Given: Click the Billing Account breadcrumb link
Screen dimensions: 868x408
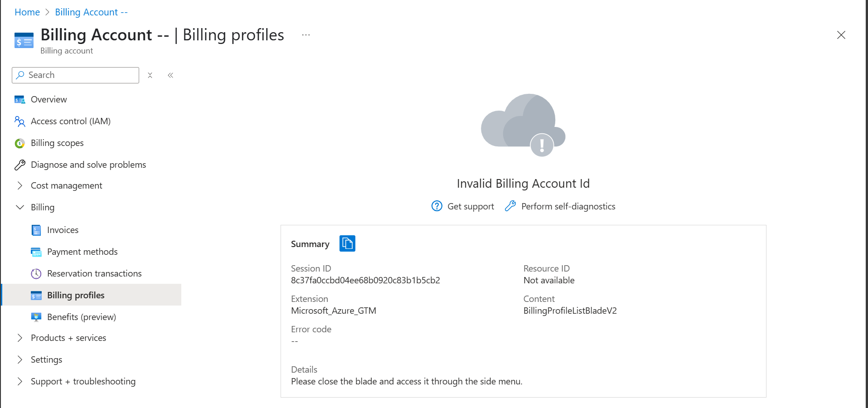Looking at the screenshot, I should 91,12.
